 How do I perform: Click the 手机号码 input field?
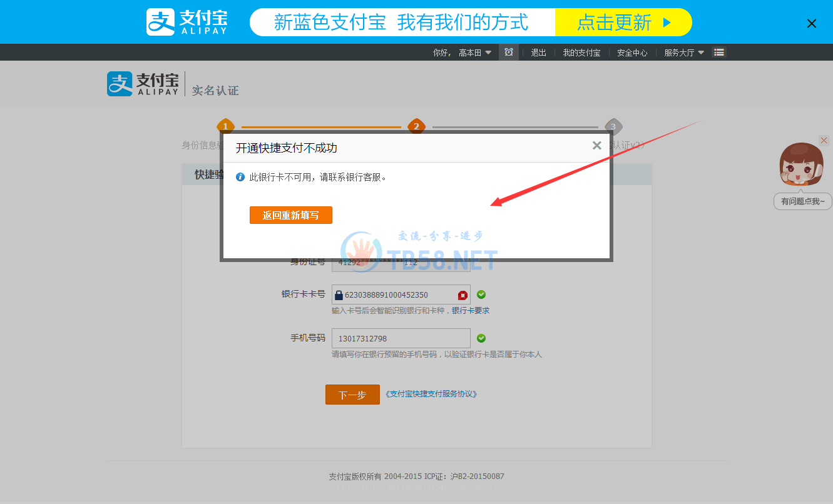(401, 338)
